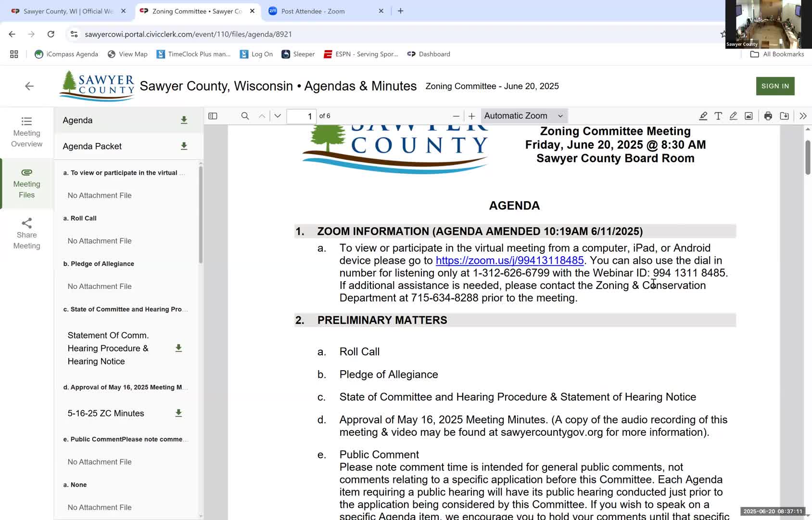Image resolution: width=812 pixels, height=520 pixels.
Task: Open Log On bookmark
Action: 256,54
